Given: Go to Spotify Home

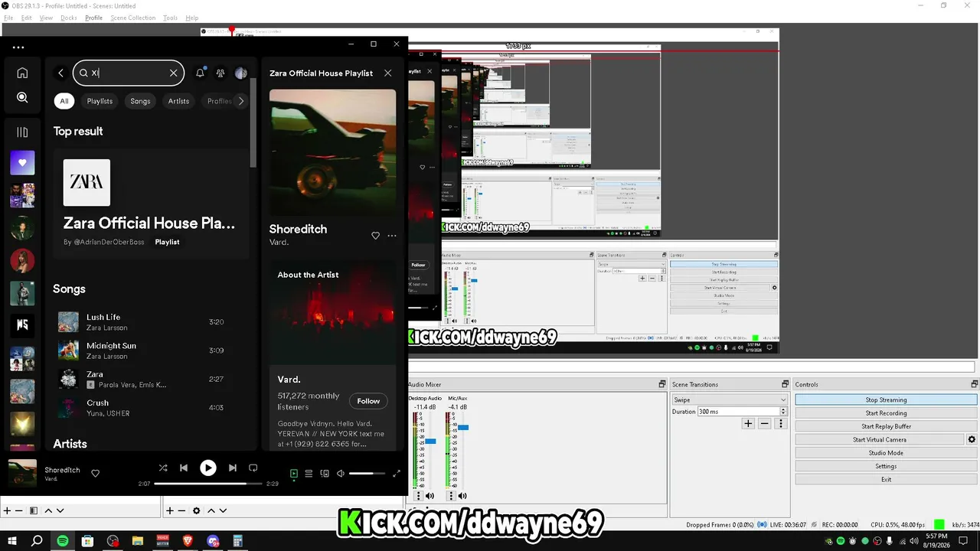Looking at the screenshot, I should 22,73.
